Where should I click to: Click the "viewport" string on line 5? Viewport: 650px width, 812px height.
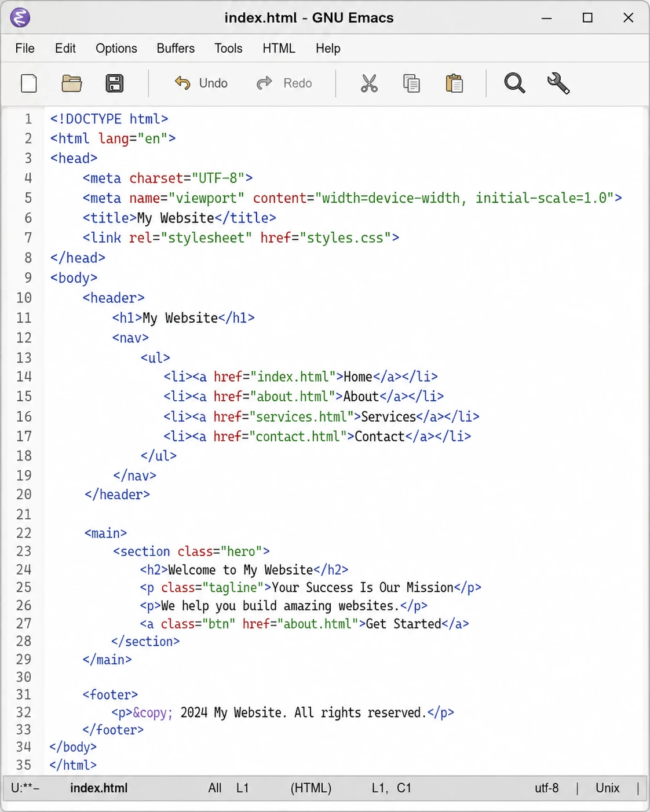206,198
